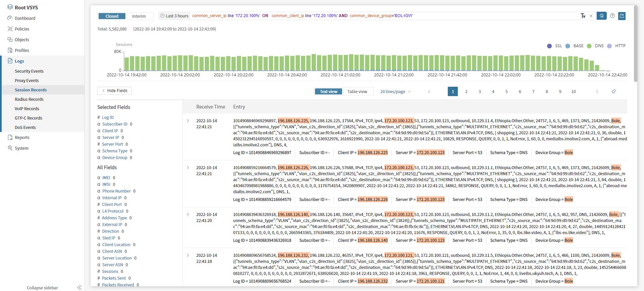Click the DNS legend color dot
Image resolution: width=644 pixels, height=291 pixels.
pyautogui.click(x=589, y=46)
